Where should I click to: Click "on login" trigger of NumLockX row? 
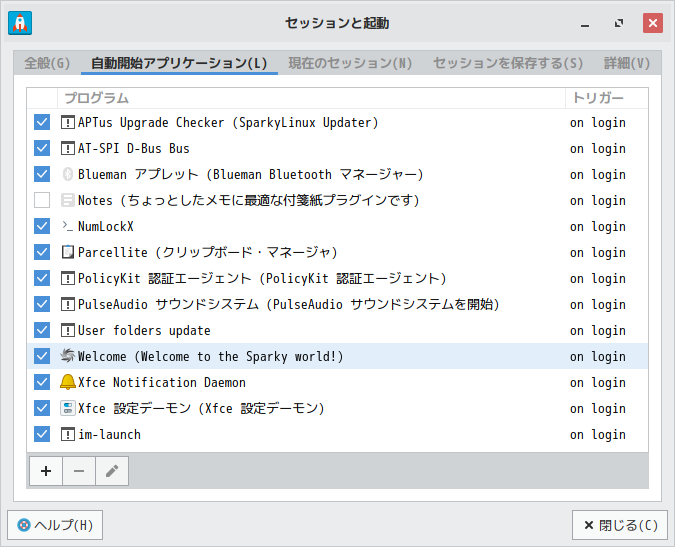pos(598,227)
